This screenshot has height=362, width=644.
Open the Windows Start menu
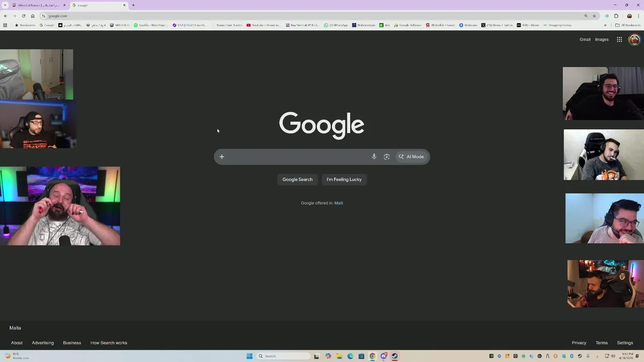(x=250, y=356)
